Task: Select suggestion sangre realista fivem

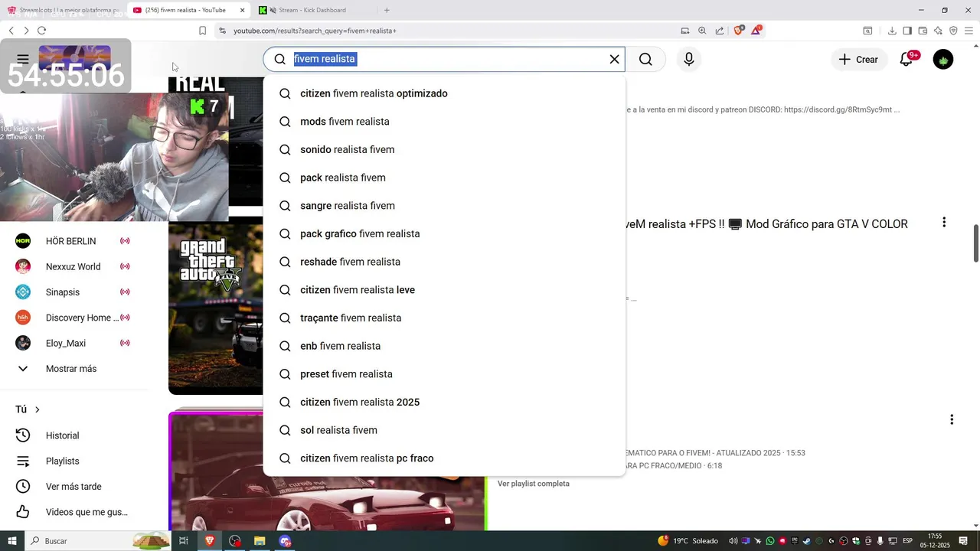Action: point(444,206)
